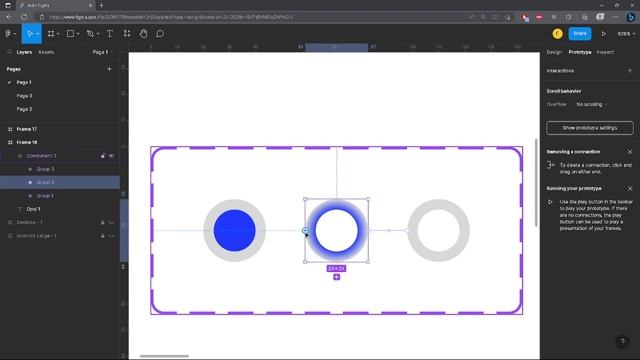Image resolution: width=640 pixels, height=360 pixels.
Task: Click the prototype connection node on selection
Action: [x=305, y=231]
